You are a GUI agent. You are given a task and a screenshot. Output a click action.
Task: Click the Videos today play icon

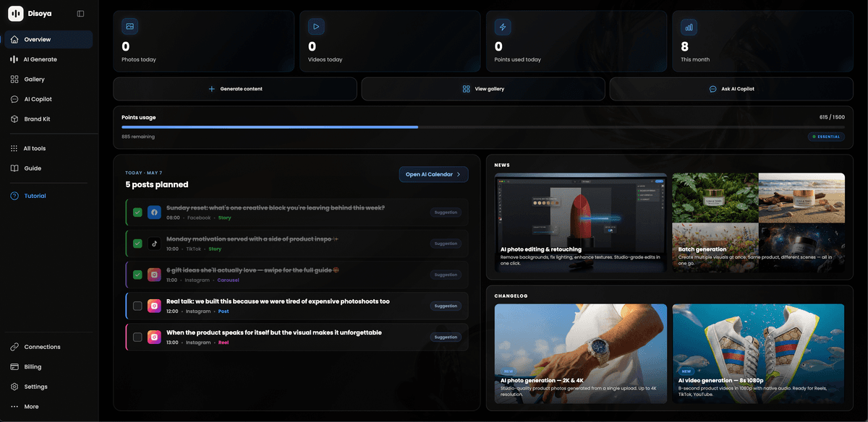pyautogui.click(x=316, y=27)
